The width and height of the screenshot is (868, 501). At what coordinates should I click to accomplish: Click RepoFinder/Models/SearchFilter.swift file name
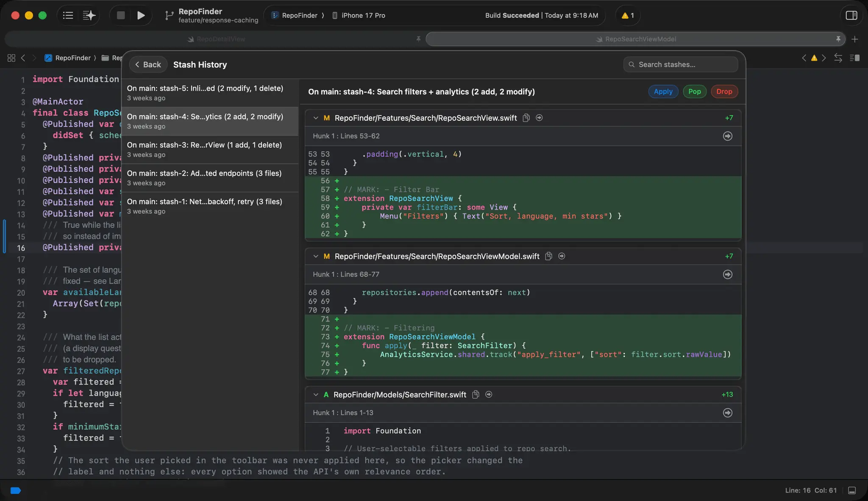coord(400,395)
